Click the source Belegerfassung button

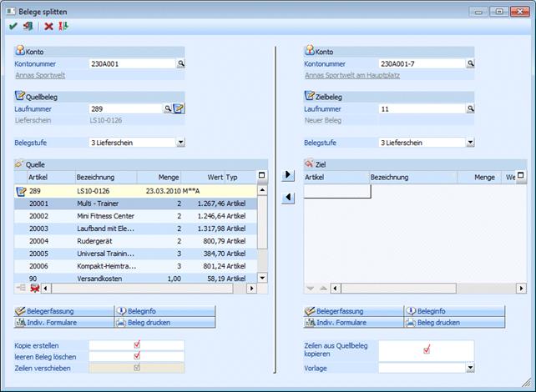click(63, 310)
